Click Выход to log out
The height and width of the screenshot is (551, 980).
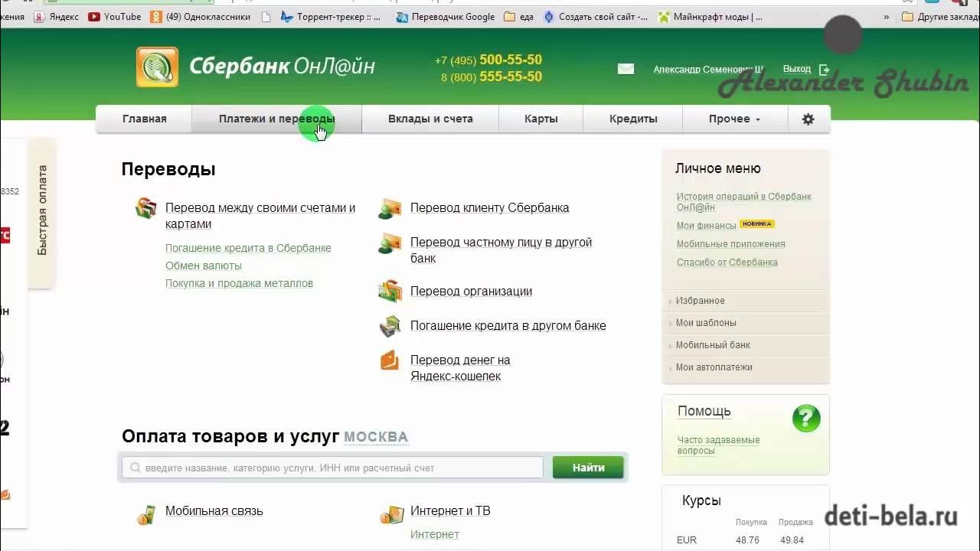click(x=797, y=69)
